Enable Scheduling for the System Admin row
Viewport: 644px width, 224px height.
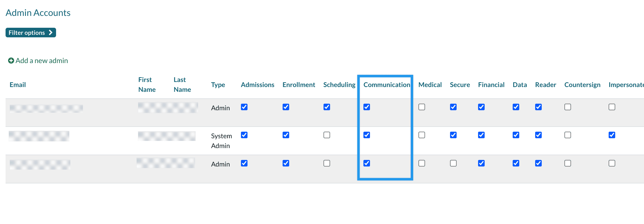327,135
